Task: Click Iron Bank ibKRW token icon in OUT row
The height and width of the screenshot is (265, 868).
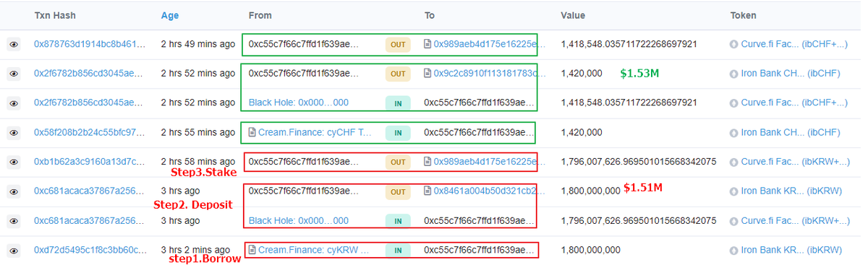Action: pyautogui.click(x=734, y=191)
